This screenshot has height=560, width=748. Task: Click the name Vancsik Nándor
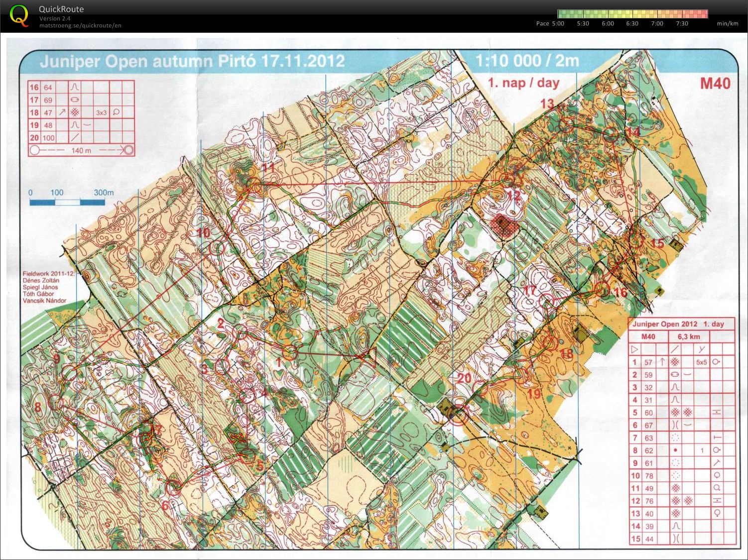[44, 301]
